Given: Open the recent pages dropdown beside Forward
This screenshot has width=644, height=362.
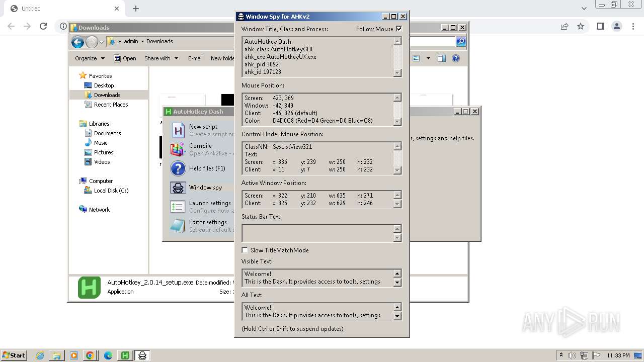Looking at the screenshot, I should coord(101,42).
